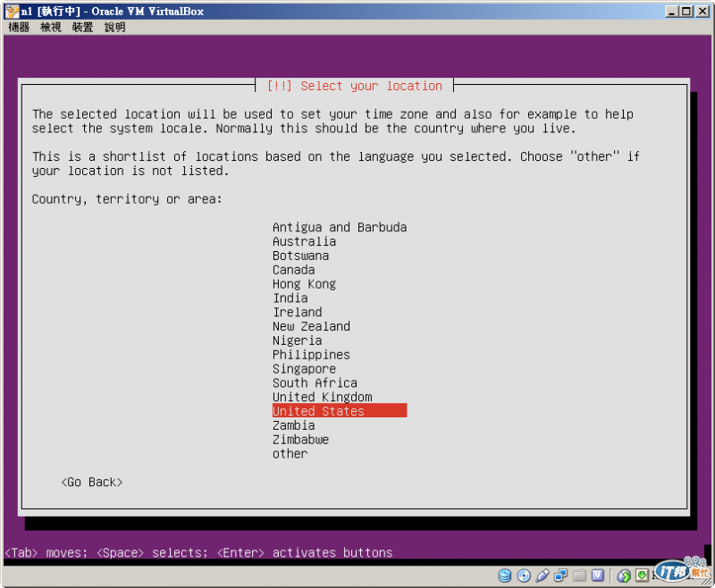
Task: Select Australia as location
Action: (304, 241)
